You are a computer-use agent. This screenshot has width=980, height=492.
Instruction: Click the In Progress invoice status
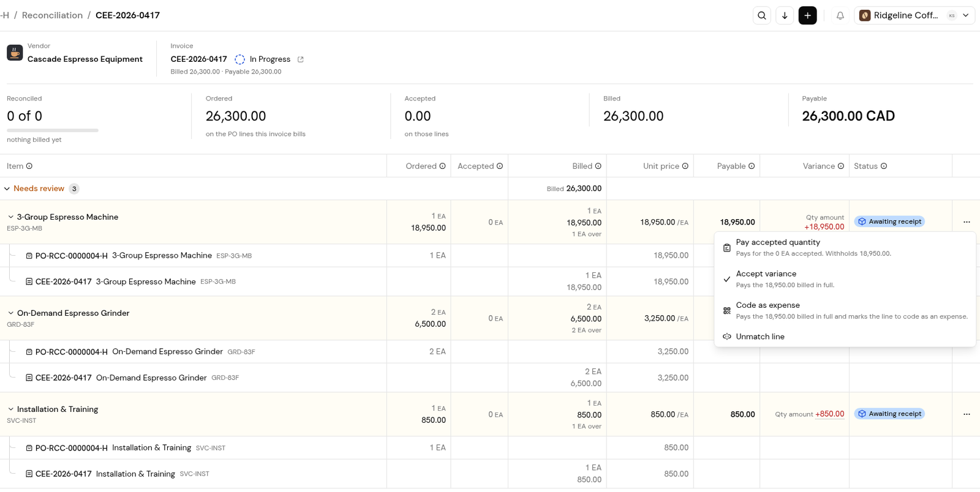click(x=263, y=59)
